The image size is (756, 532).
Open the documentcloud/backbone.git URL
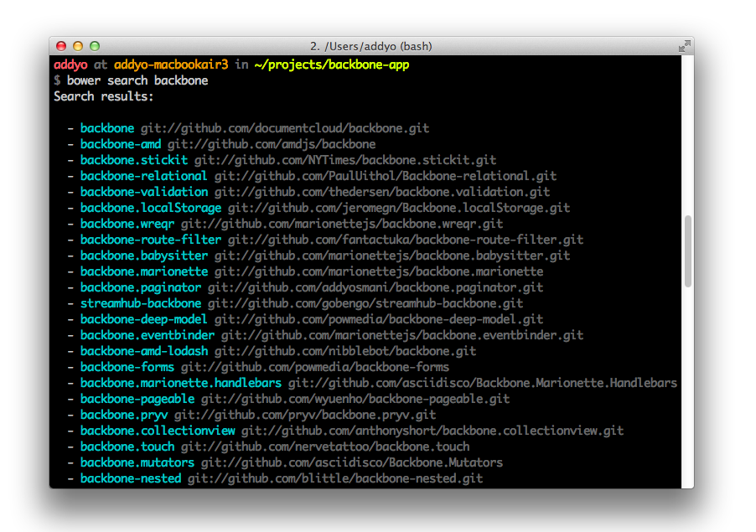click(284, 128)
